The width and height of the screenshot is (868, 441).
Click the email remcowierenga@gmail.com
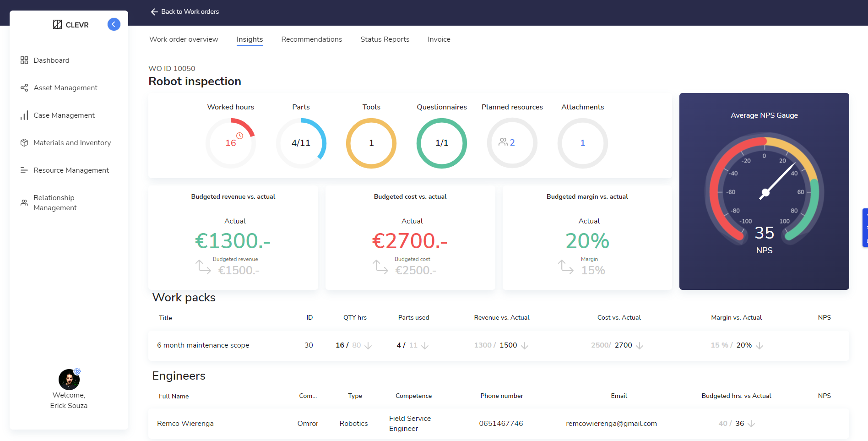[x=611, y=424]
